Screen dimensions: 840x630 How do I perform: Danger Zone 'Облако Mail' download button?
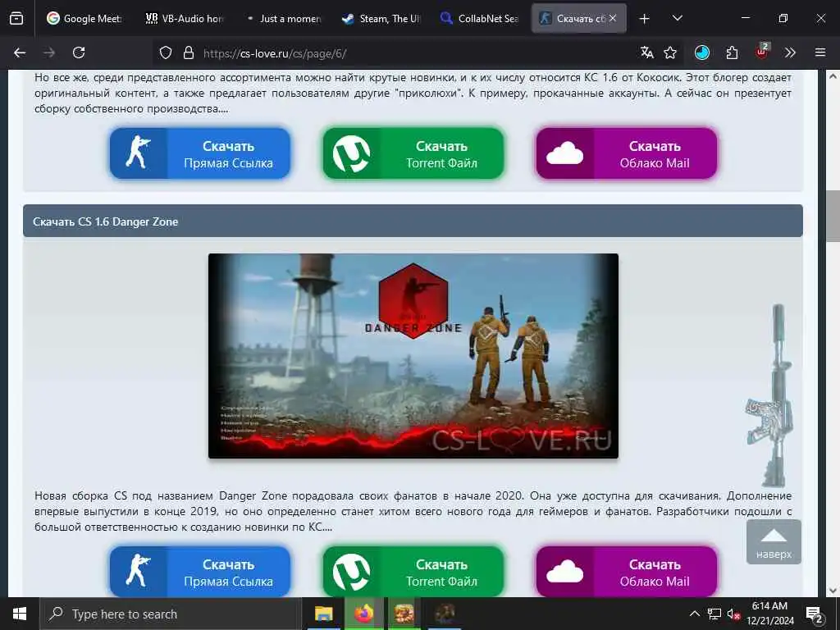click(x=626, y=572)
